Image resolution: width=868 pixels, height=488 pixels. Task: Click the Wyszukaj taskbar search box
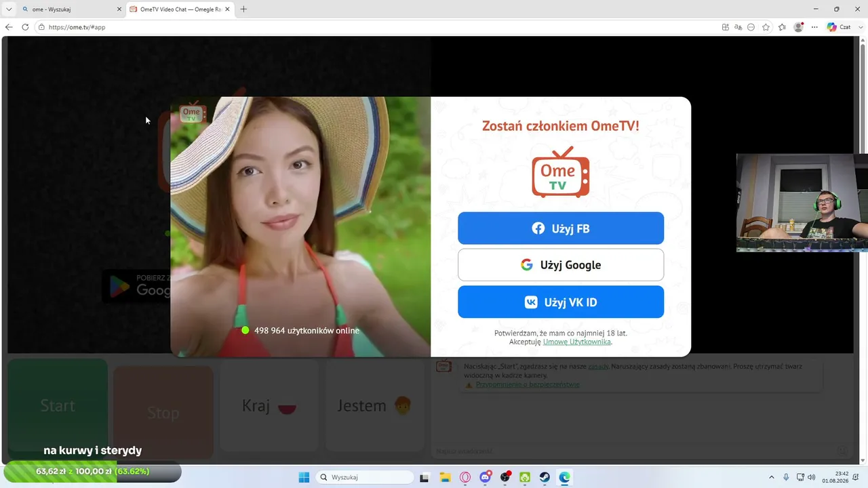pos(365,477)
